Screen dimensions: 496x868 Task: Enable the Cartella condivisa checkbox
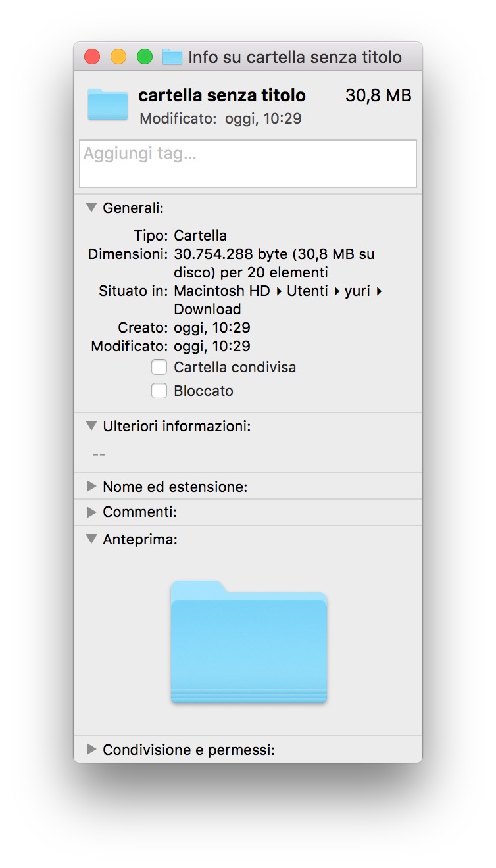[159, 367]
